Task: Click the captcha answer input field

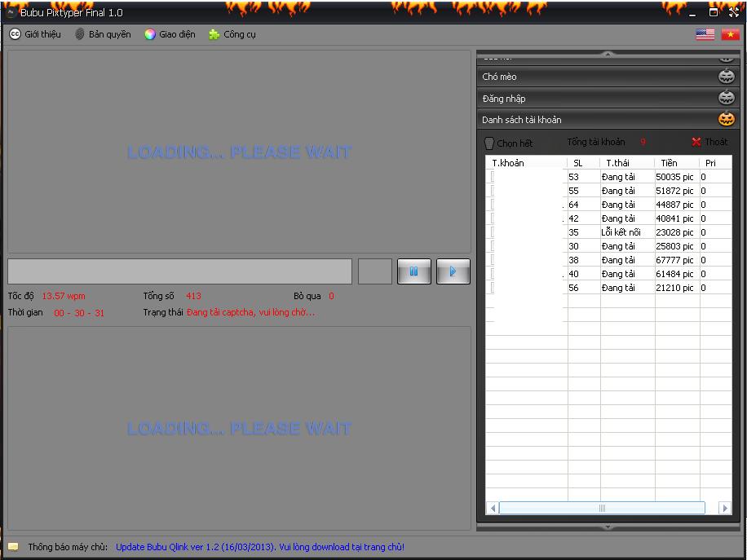Action: (x=179, y=271)
